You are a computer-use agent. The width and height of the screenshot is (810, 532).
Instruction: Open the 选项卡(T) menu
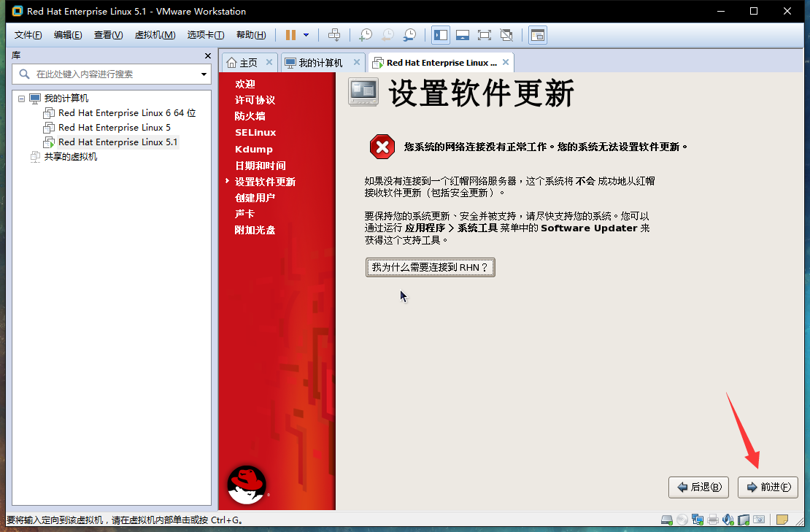pyautogui.click(x=206, y=35)
